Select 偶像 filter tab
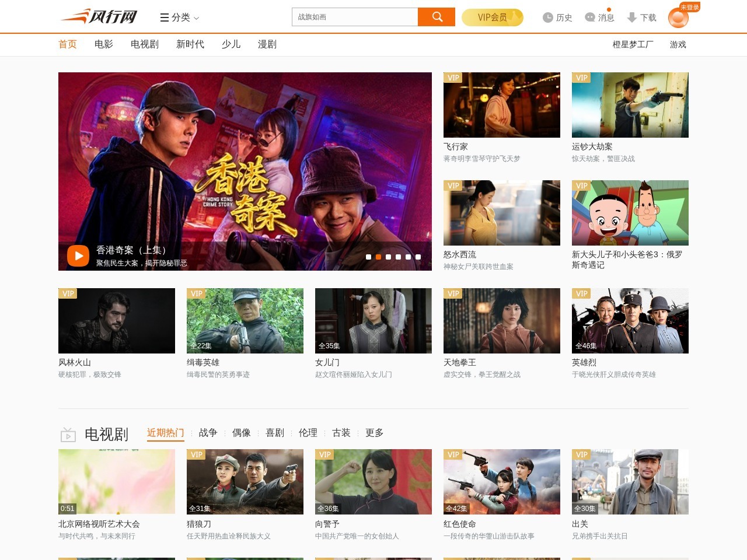 [241, 433]
